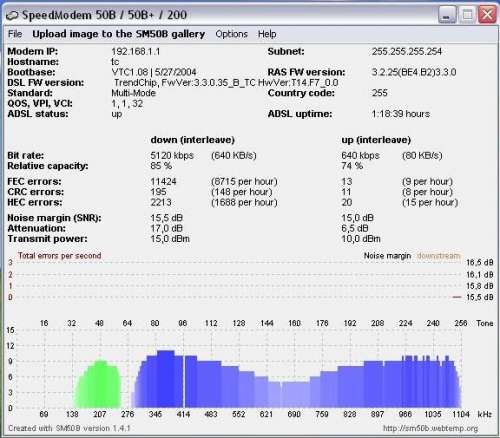
Task: Click the Hostname value tc
Action: (x=115, y=62)
